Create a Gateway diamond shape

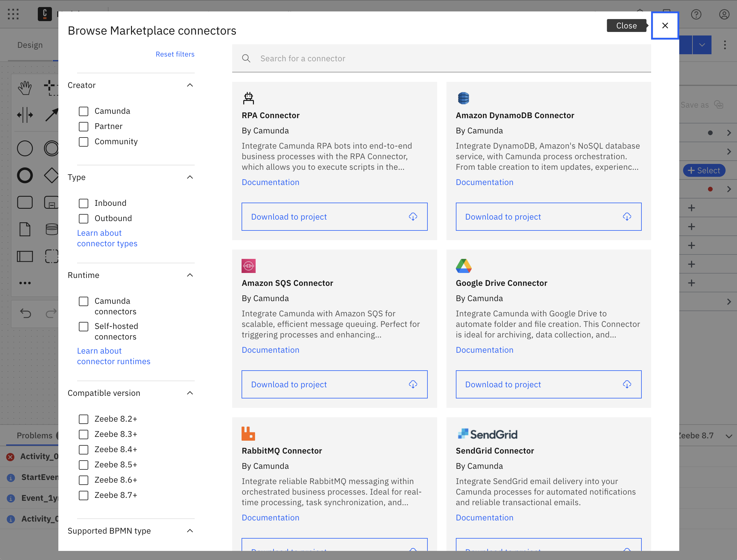pos(51,175)
